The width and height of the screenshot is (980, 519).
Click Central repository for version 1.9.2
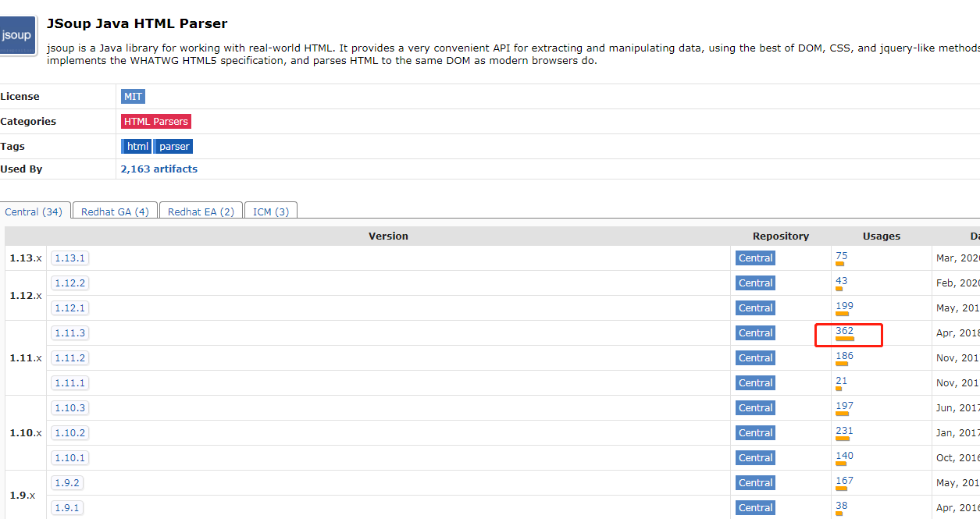point(755,483)
